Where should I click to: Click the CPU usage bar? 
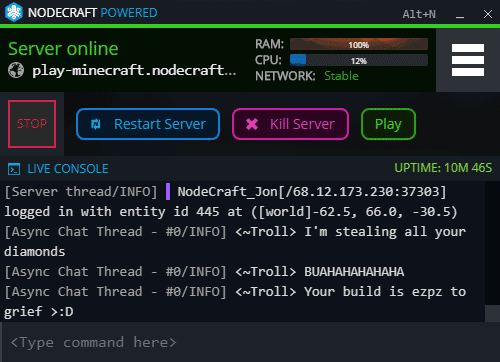[x=359, y=60]
